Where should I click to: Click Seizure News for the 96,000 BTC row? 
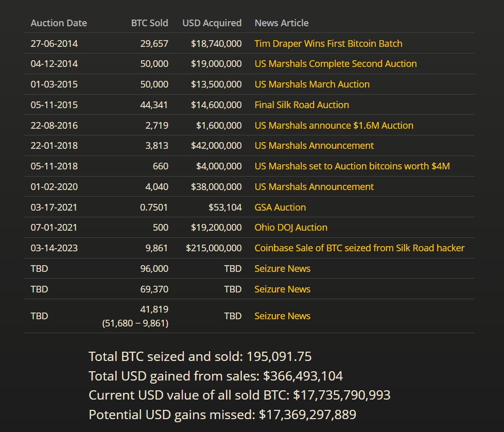point(282,269)
